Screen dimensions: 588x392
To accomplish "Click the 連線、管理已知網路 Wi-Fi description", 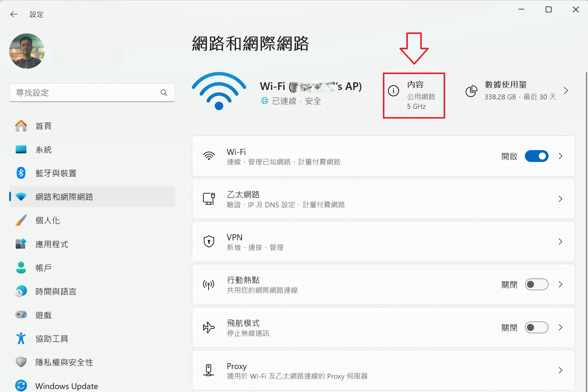I will click(x=283, y=162).
